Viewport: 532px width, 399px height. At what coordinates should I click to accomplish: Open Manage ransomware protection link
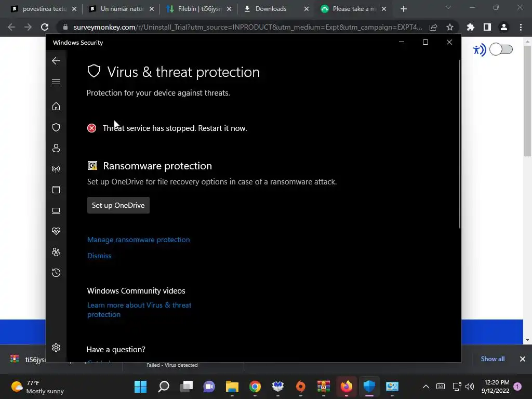138,240
